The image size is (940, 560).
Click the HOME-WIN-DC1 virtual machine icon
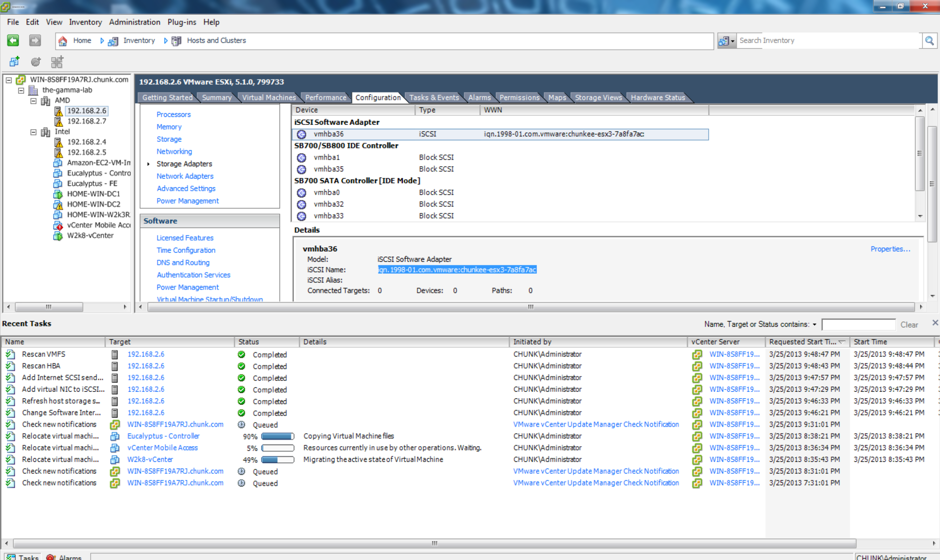pos(58,194)
